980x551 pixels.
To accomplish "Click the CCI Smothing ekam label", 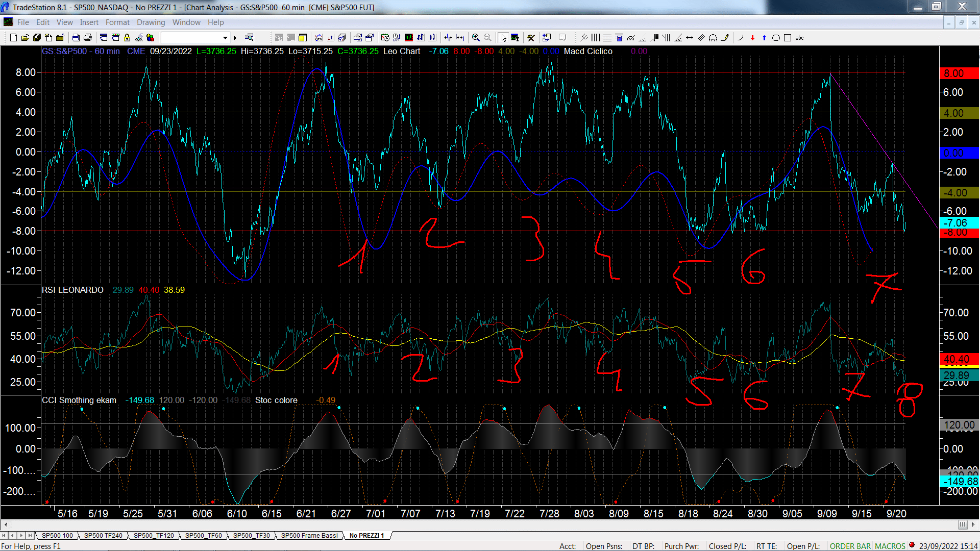I will [x=79, y=400].
